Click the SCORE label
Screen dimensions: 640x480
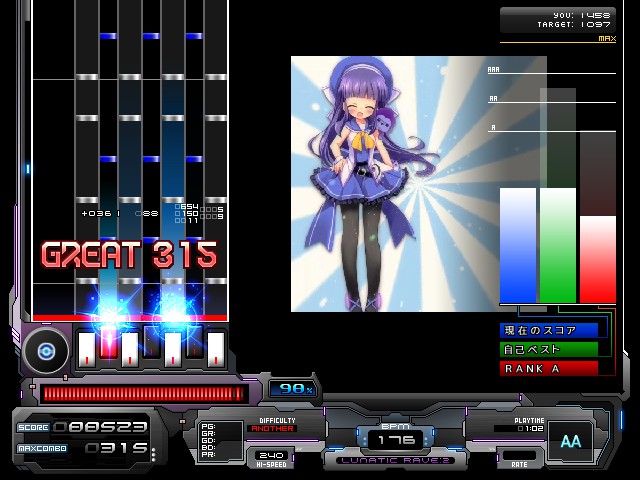tap(33, 427)
